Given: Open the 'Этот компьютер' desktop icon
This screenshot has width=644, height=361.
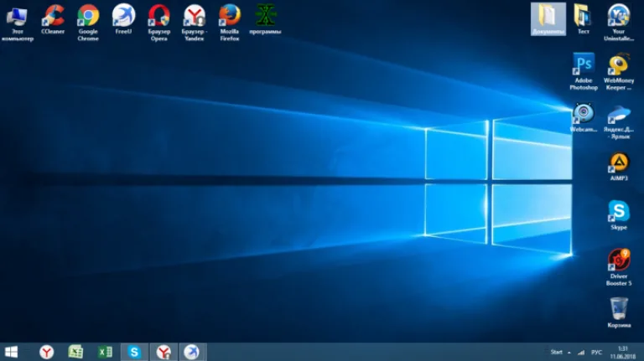Looking at the screenshot, I should [18, 23].
